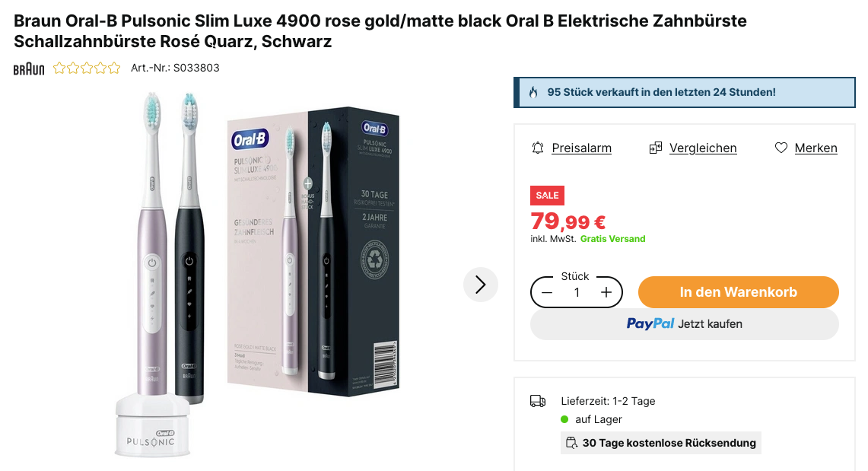868x471 pixels.
Task: Buy now with PayPal Jetzt kaufen
Action: tap(684, 323)
